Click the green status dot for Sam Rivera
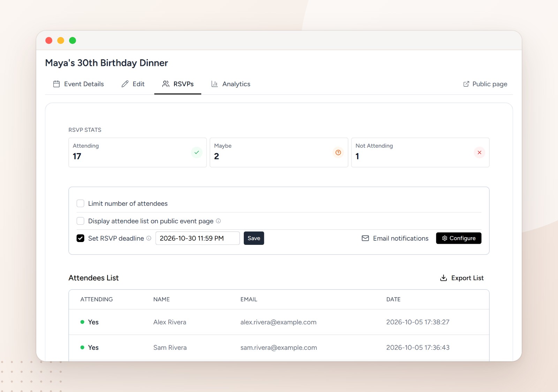Viewport: 558px width, 392px height. (82, 347)
